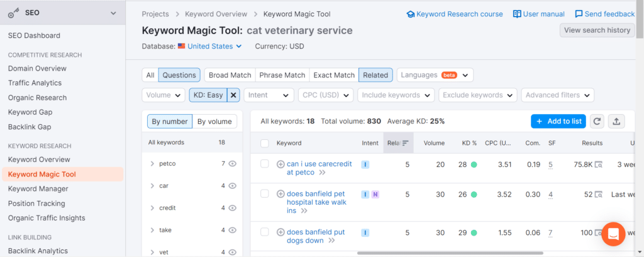Open the United States database dropdown

(x=214, y=47)
